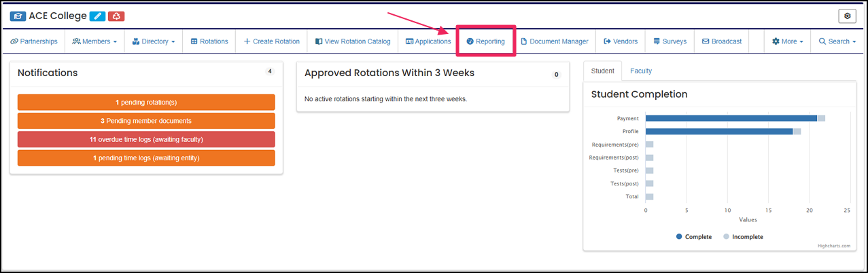Open Document Manager
This screenshot has height=273, width=868.
click(555, 41)
